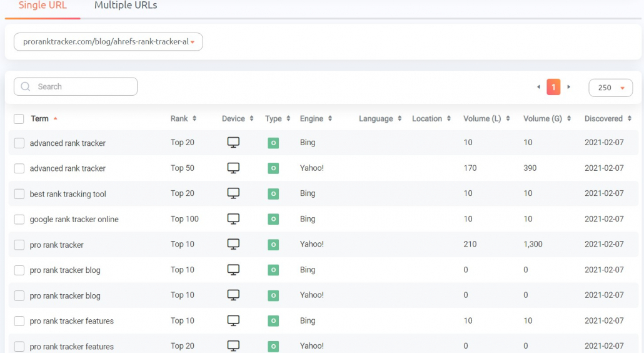Go to next page arrow
This screenshot has width=644, height=353.
[569, 87]
